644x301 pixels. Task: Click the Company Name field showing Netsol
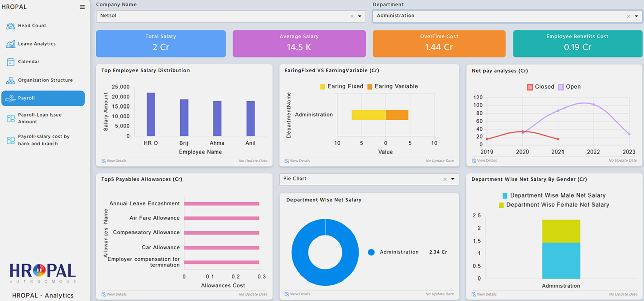[231, 16]
